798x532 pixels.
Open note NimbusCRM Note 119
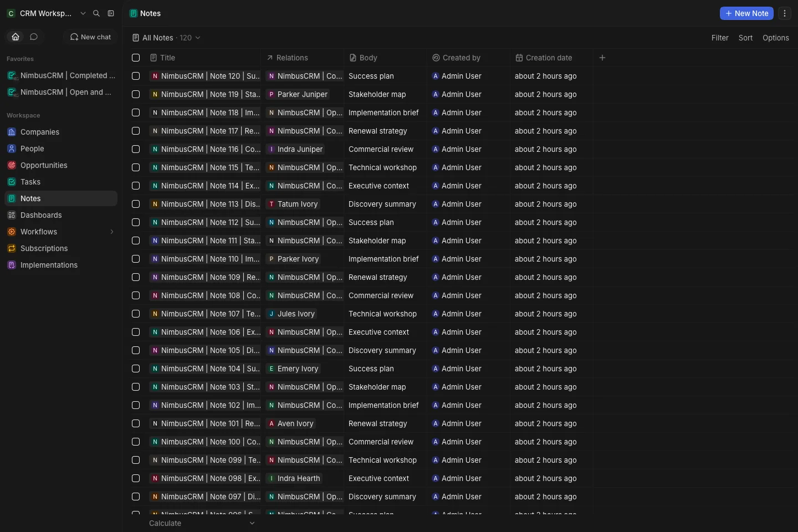tap(205, 94)
